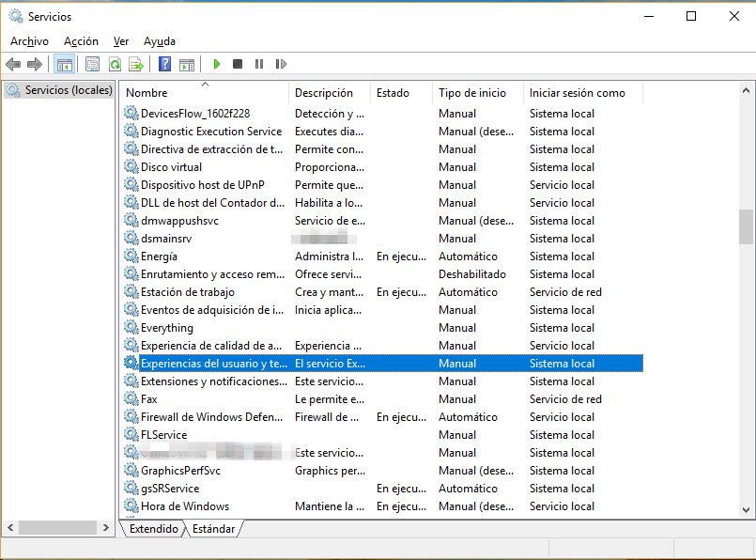Open the Archivo menu
756x560 pixels.
[29, 41]
